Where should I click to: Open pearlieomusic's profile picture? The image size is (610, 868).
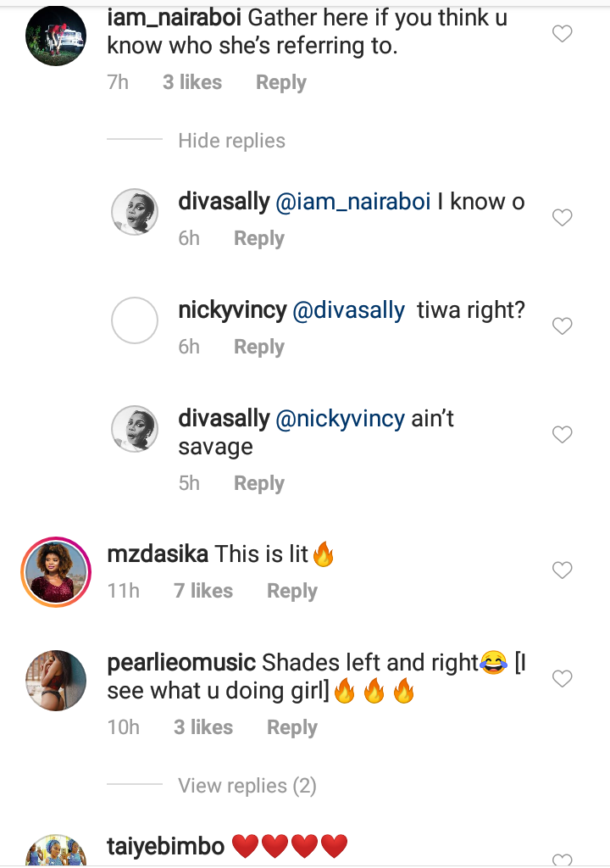click(x=57, y=681)
